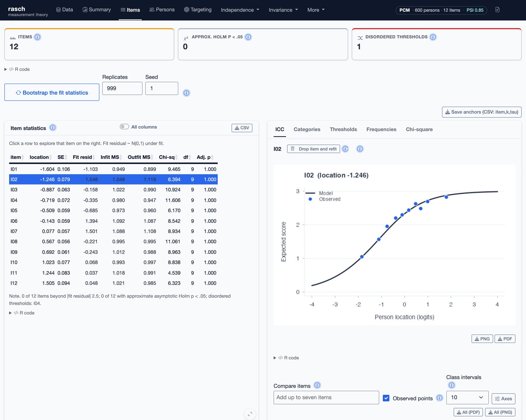This screenshot has width=526, height=420.
Task: Download item statistics as CSV
Action: coord(242,128)
